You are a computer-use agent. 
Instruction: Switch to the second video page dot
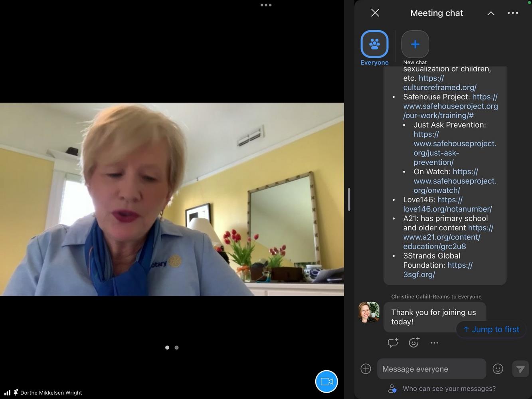[x=176, y=348]
